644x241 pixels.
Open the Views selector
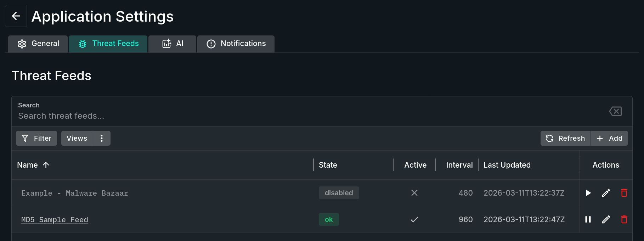77,138
